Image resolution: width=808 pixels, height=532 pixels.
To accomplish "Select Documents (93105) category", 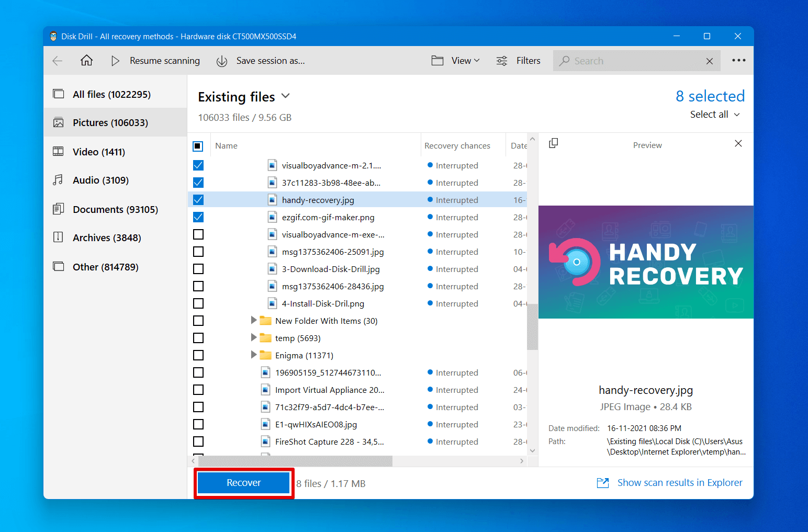I will pyautogui.click(x=115, y=209).
